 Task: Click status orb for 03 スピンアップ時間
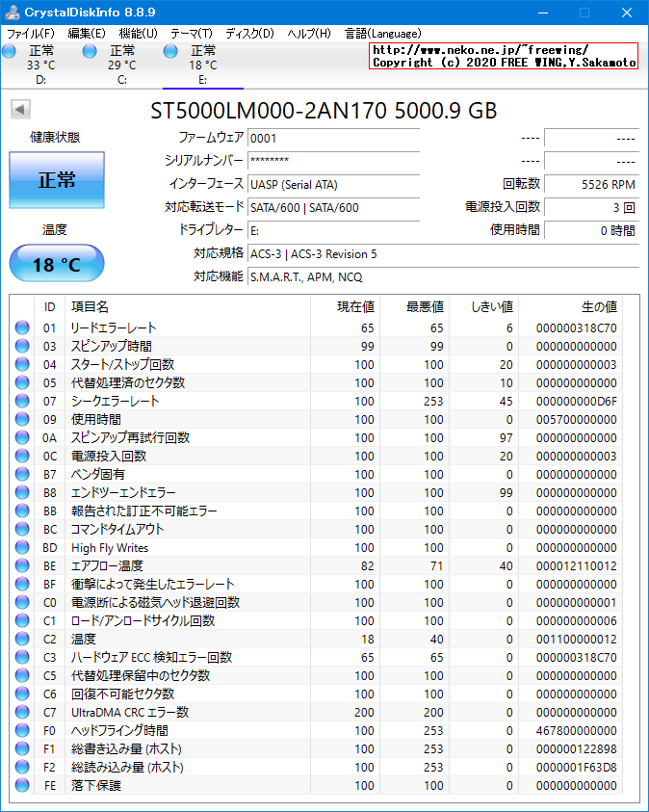tap(22, 346)
